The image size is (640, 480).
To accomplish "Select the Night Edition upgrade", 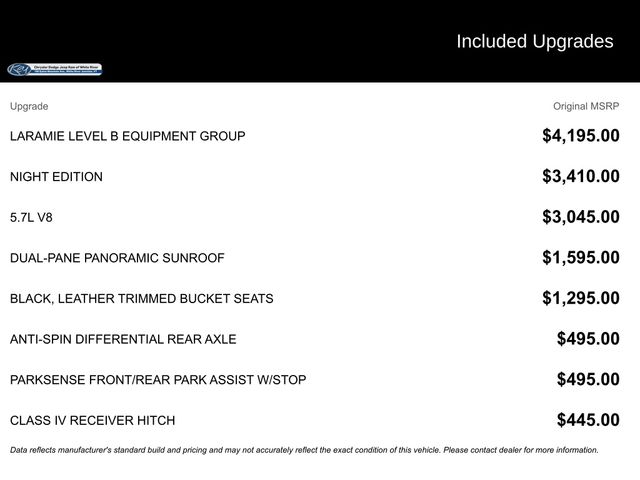I will click(56, 177).
